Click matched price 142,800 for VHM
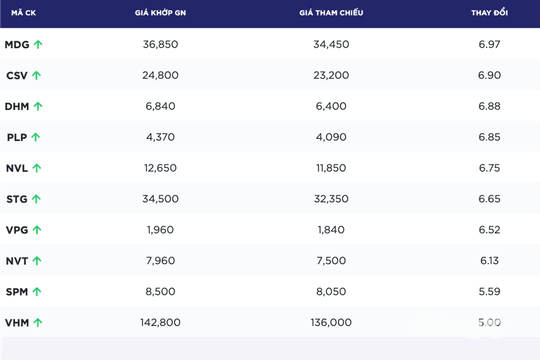The width and height of the screenshot is (540, 360). (x=160, y=322)
